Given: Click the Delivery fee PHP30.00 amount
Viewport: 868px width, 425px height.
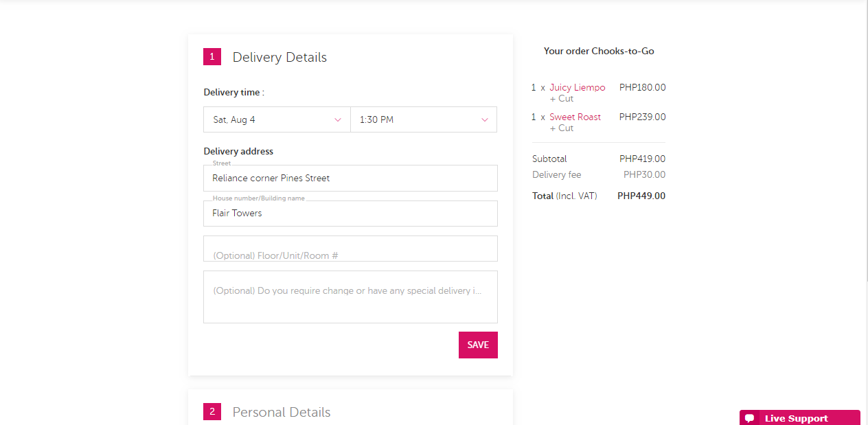Looking at the screenshot, I should [644, 174].
